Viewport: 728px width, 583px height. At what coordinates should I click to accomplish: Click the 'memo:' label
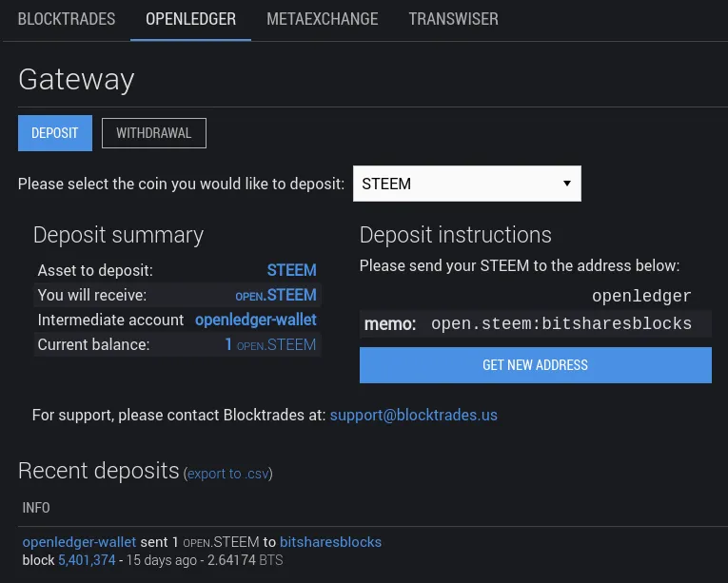point(390,324)
